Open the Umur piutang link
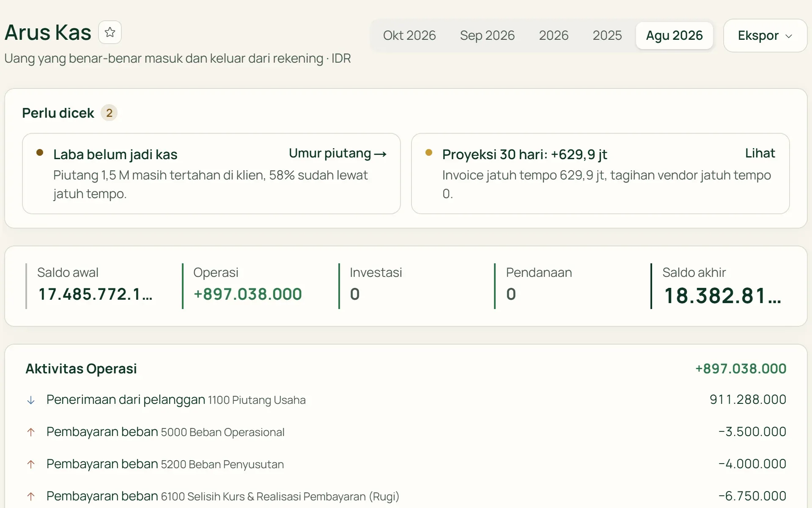 (x=337, y=153)
